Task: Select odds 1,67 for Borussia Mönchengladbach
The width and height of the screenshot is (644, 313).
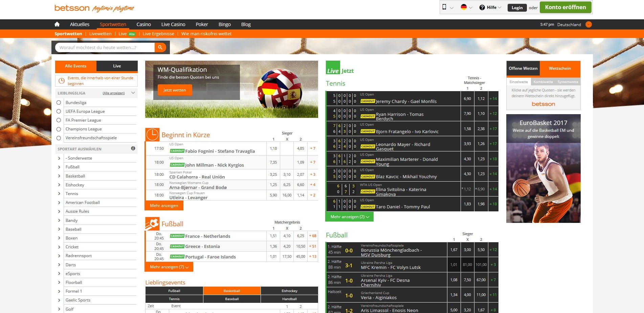Action: click(454, 250)
